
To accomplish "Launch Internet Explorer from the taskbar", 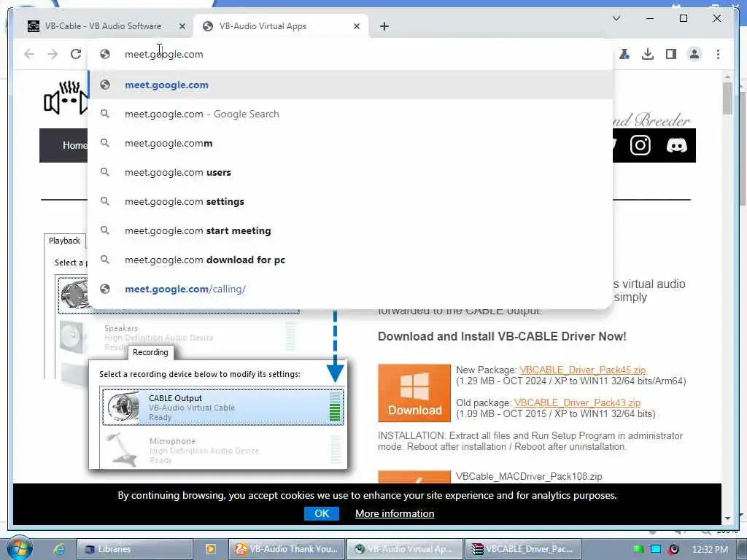I will [58, 549].
